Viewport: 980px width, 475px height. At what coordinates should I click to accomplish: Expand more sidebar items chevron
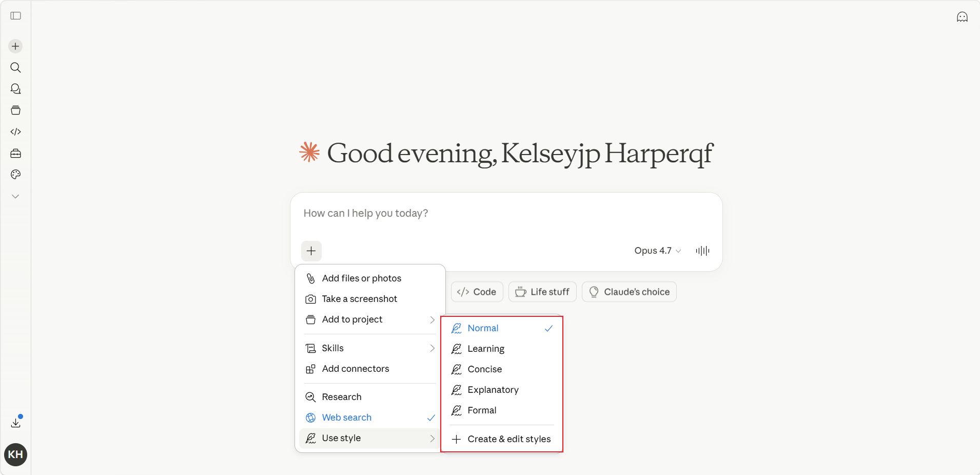tap(15, 196)
